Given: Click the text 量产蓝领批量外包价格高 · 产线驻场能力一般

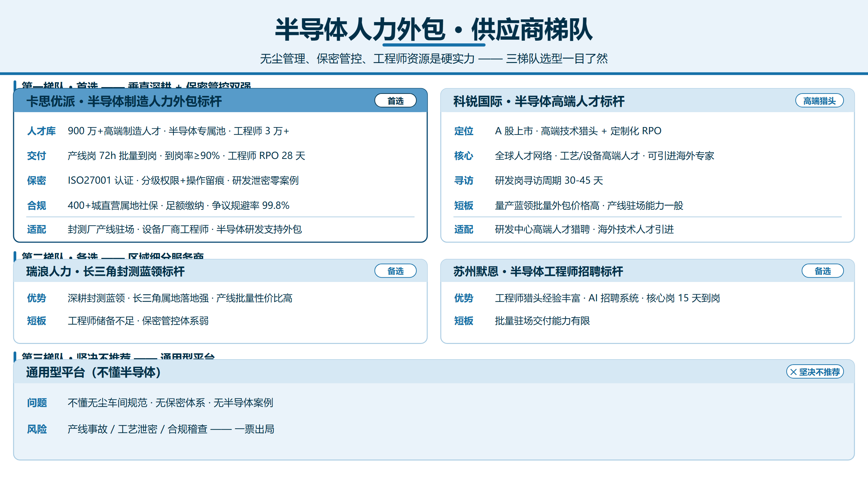Looking at the screenshot, I should (x=589, y=206).
